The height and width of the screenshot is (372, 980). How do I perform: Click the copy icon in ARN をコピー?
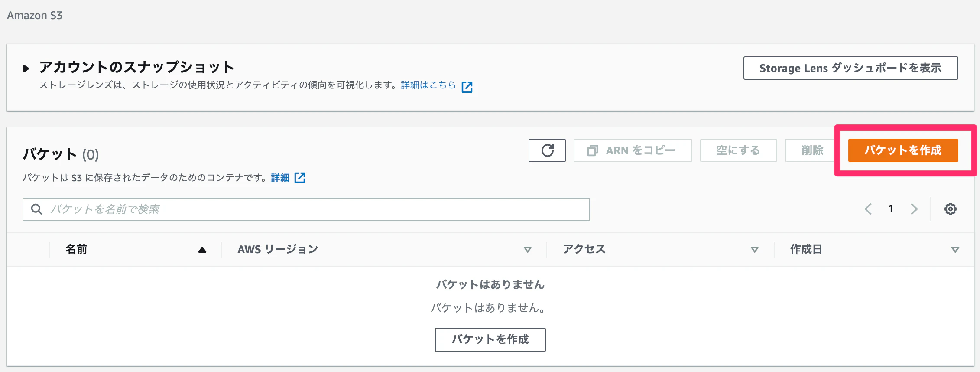pyautogui.click(x=593, y=150)
